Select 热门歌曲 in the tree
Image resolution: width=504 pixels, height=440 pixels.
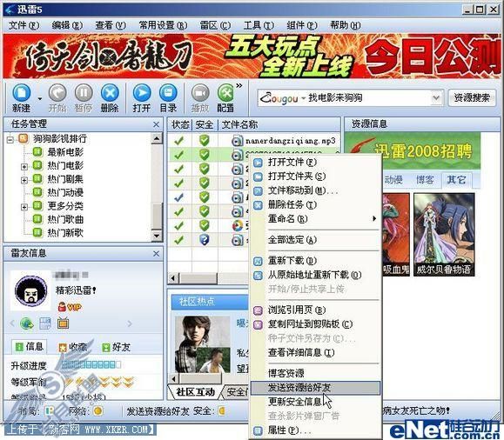65,219
